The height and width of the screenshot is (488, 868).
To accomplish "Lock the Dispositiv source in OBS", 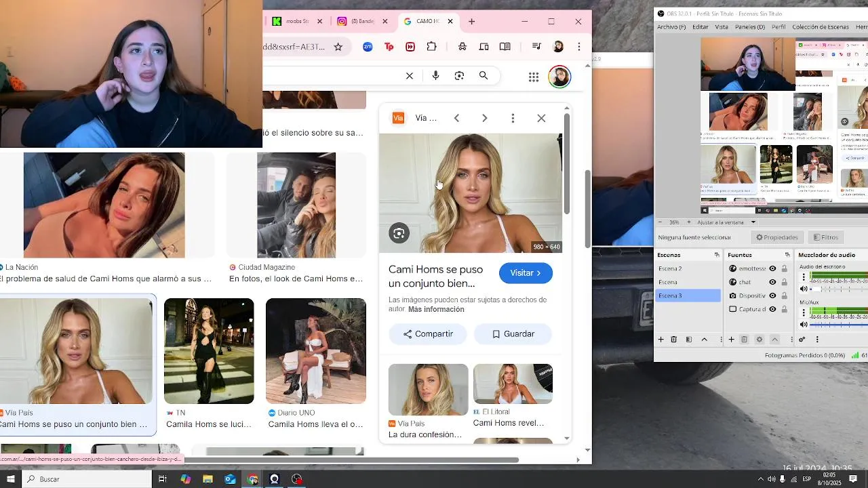I will pyautogui.click(x=785, y=296).
